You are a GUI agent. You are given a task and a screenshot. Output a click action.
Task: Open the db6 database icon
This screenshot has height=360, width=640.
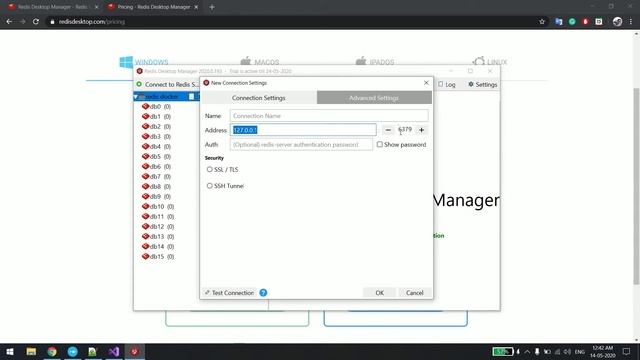coord(145,167)
